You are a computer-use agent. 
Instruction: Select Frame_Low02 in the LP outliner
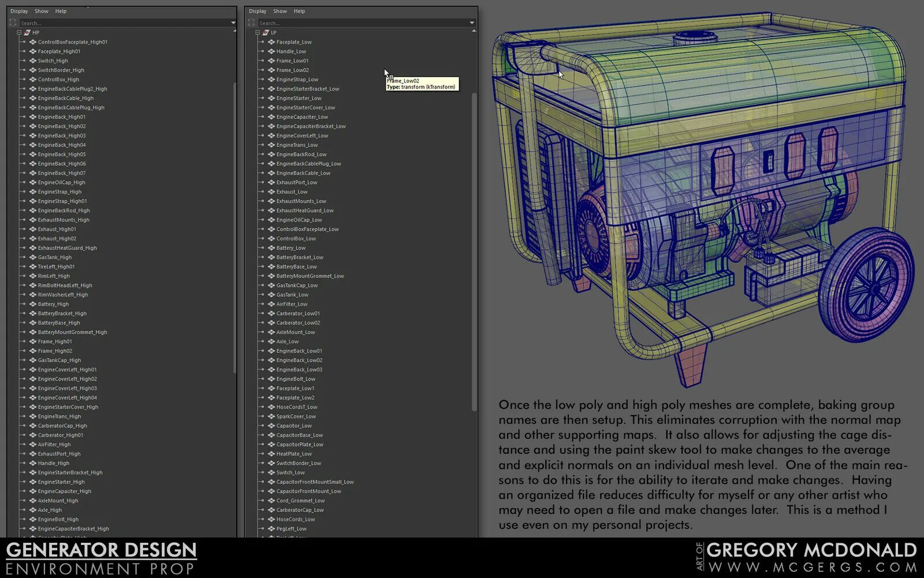tap(292, 70)
